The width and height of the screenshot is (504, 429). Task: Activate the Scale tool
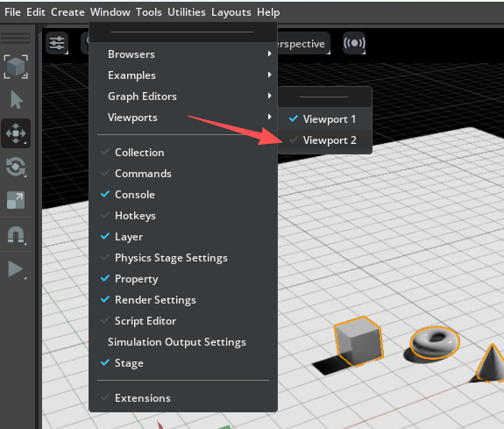pyautogui.click(x=16, y=200)
